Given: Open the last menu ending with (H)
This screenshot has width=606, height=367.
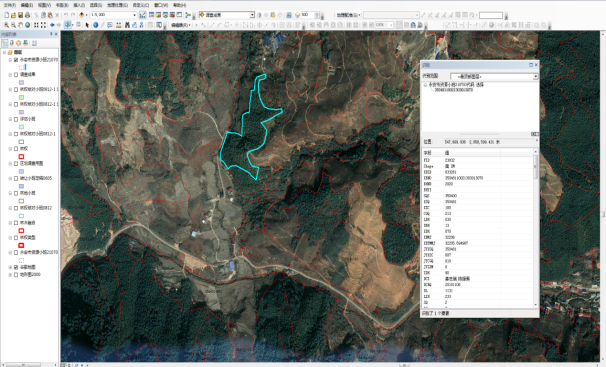Looking at the screenshot, I should point(179,5).
